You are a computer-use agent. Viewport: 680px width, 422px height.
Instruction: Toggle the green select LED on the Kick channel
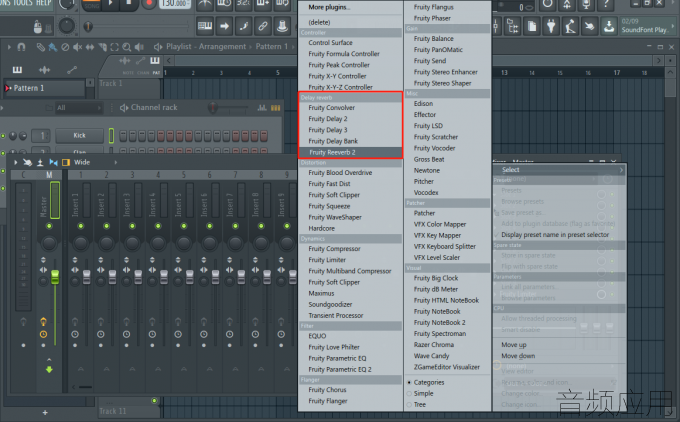pyautogui.click(x=111, y=136)
